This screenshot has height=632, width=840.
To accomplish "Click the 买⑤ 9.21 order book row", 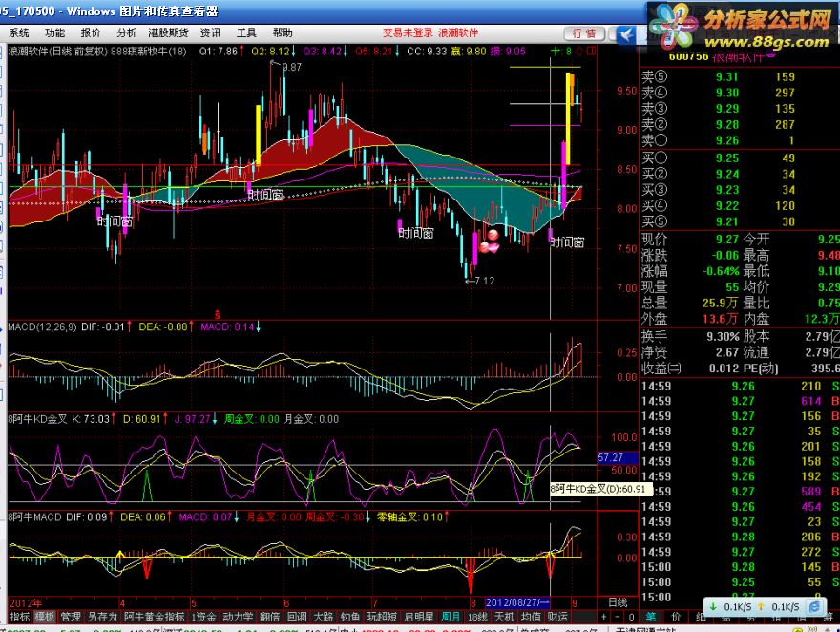I will click(739, 221).
